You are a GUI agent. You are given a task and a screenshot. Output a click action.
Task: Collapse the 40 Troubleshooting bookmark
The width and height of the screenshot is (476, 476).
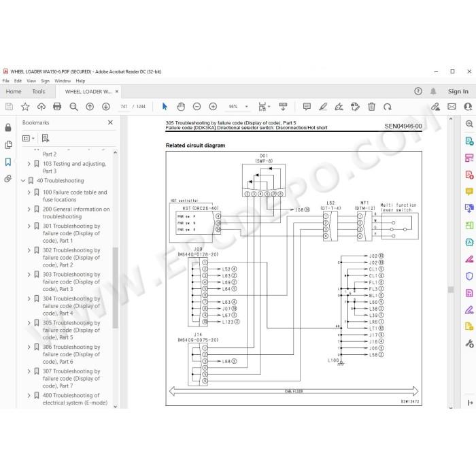(23, 181)
